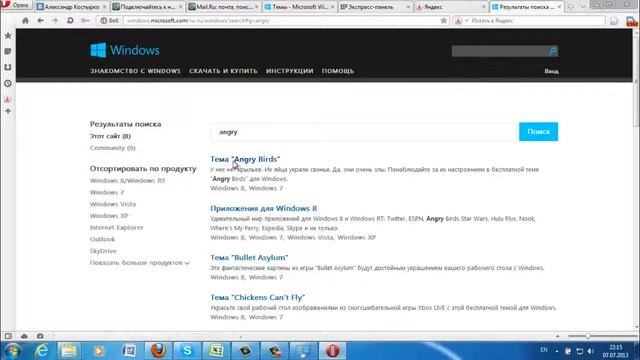Screen dimensions: 640x360
Task: Select the Community (9) filter
Action: (113, 148)
